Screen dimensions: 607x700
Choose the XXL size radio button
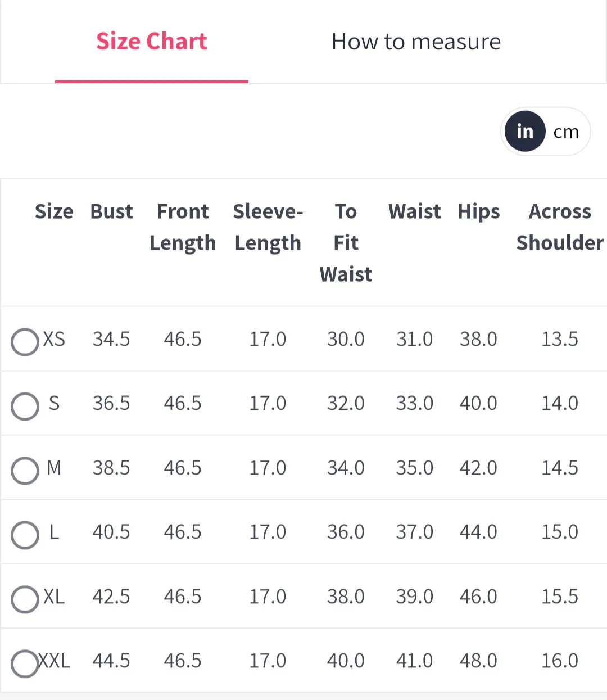pos(25,663)
